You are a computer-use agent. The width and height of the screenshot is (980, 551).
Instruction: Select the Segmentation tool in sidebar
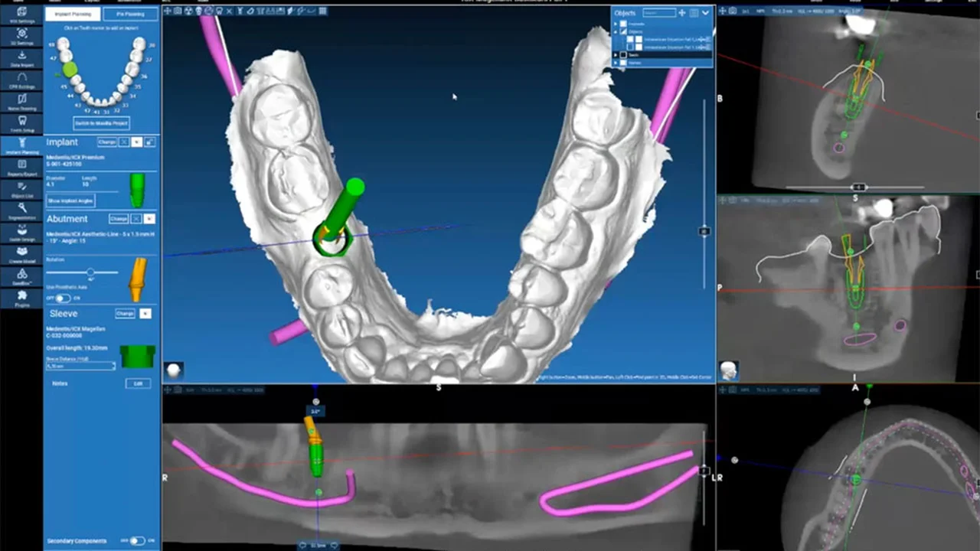[21, 210]
